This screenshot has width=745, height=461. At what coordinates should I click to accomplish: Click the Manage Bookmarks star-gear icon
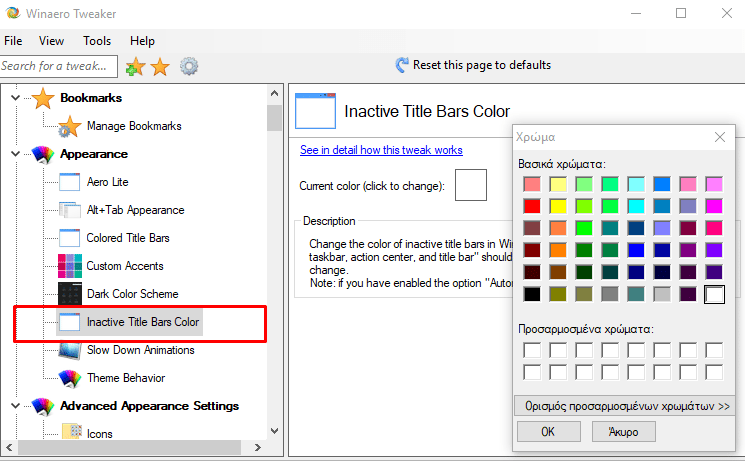[69, 126]
